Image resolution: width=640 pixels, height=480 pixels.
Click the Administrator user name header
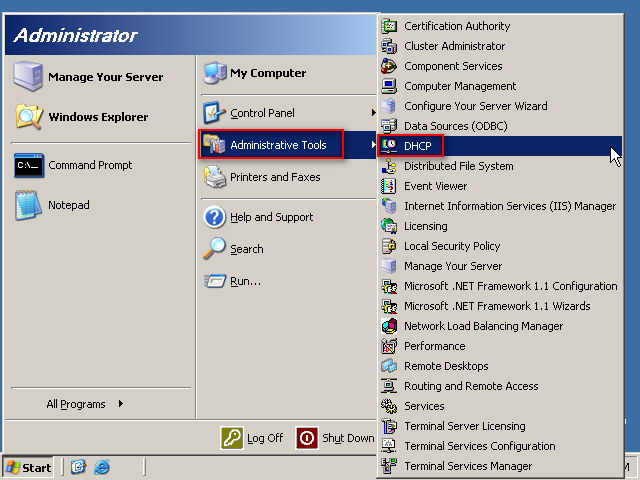click(76, 36)
